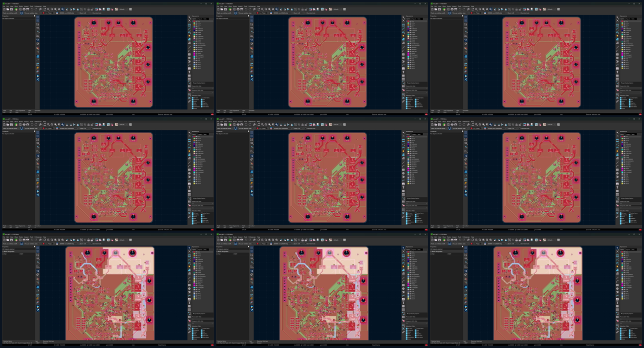
Task: Click B.Cu color swatch in bottom-center window
Action: coord(408,258)
